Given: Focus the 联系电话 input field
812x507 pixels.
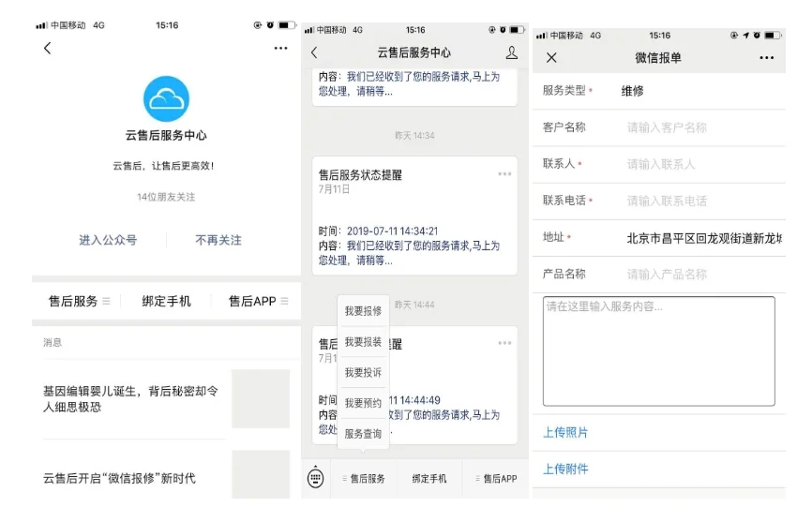Looking at the screenshot, I should 705,201.
